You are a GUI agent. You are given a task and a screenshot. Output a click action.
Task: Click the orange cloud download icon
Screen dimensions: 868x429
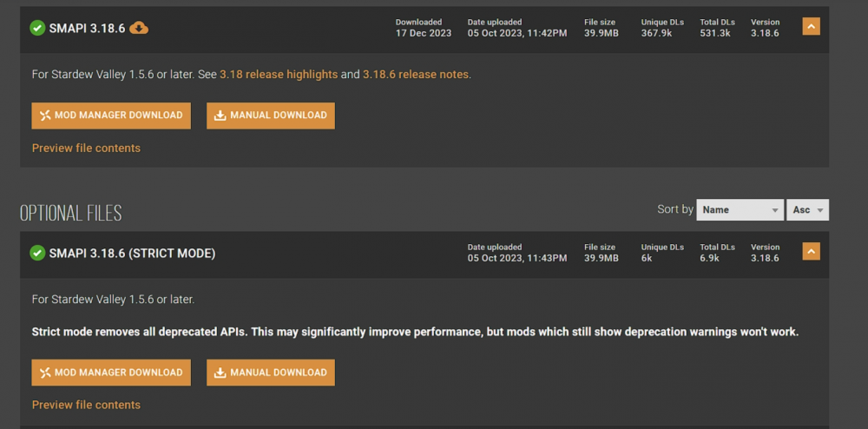pos(139,28)
